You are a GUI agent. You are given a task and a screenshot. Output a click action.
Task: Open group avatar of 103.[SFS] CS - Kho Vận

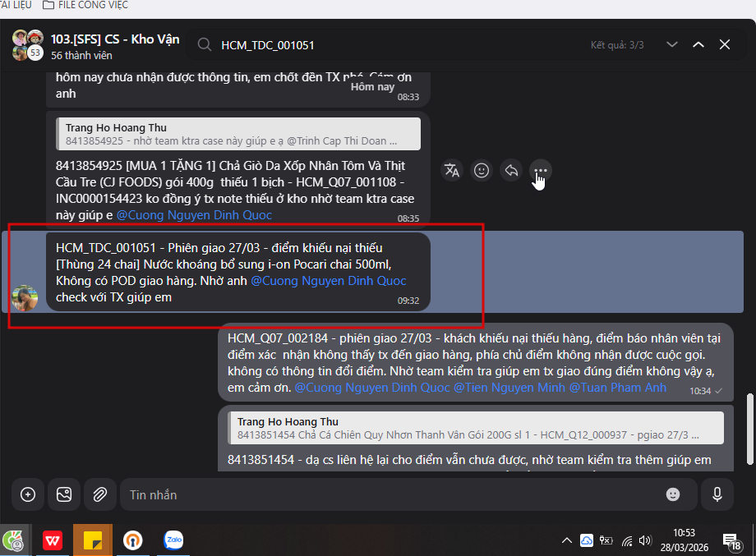click(28, 45)
